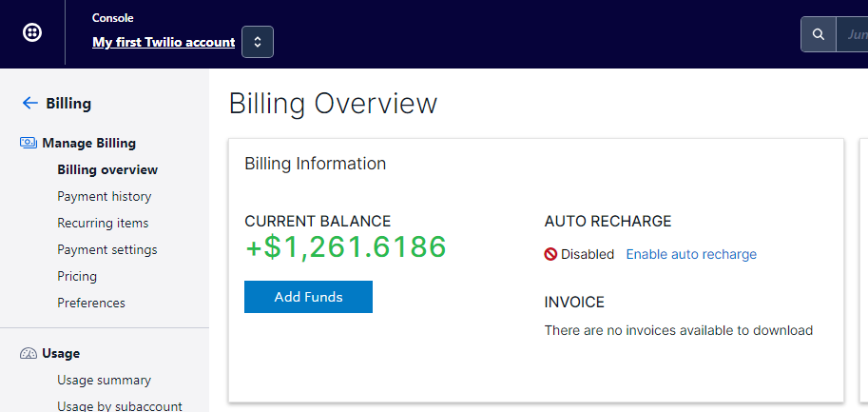Click the Add Funds button
The width and height of the screenshot is (868, 412).
pos(308,297)
